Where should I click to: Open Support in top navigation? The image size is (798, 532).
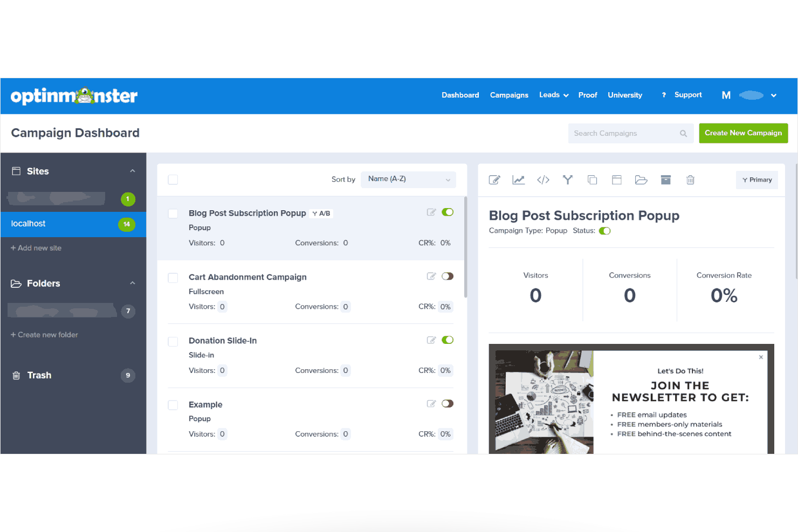point(688,95)
